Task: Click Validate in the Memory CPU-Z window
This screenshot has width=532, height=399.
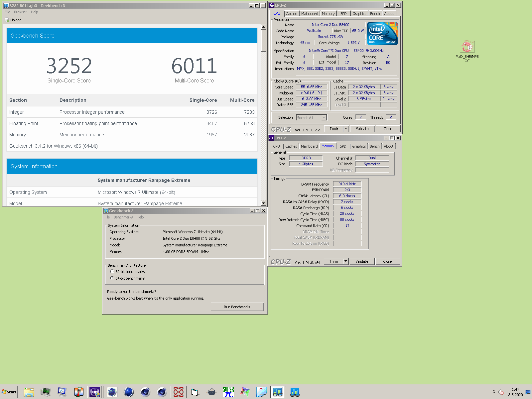Action: coord(362,261)
